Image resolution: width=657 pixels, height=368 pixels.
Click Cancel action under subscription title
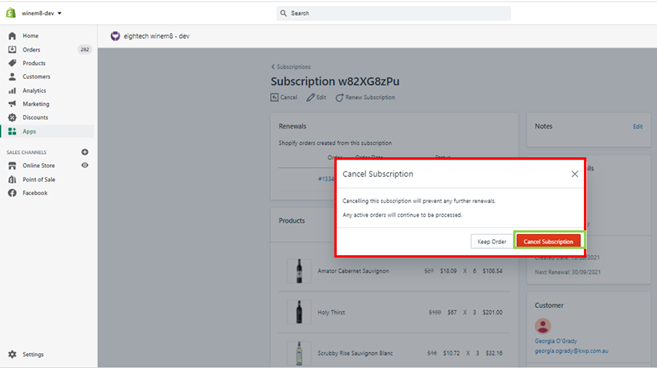284,97
